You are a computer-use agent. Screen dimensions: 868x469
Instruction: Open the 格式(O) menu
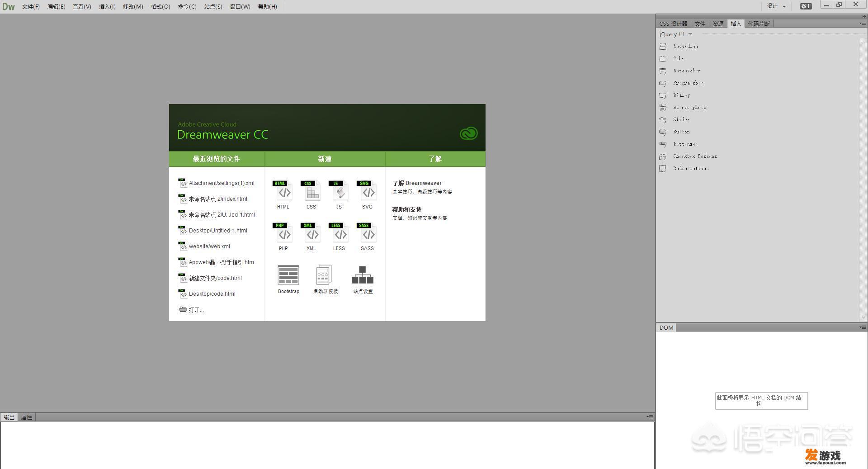pos(160,7)
